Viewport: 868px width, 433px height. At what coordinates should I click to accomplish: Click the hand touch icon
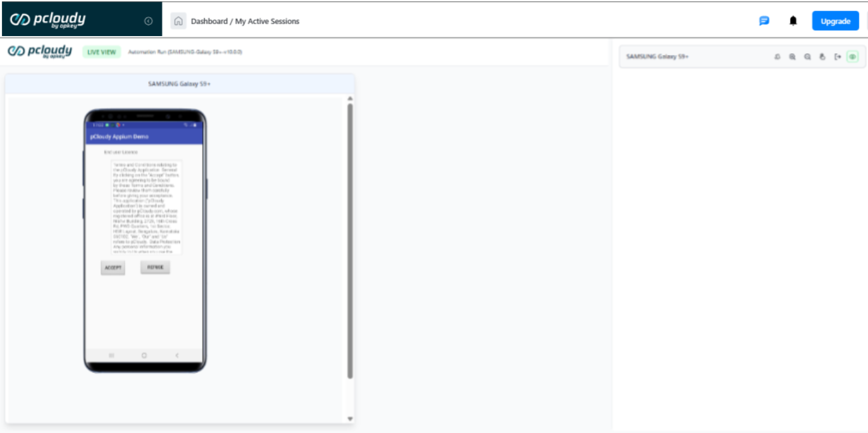coord(822,57)
